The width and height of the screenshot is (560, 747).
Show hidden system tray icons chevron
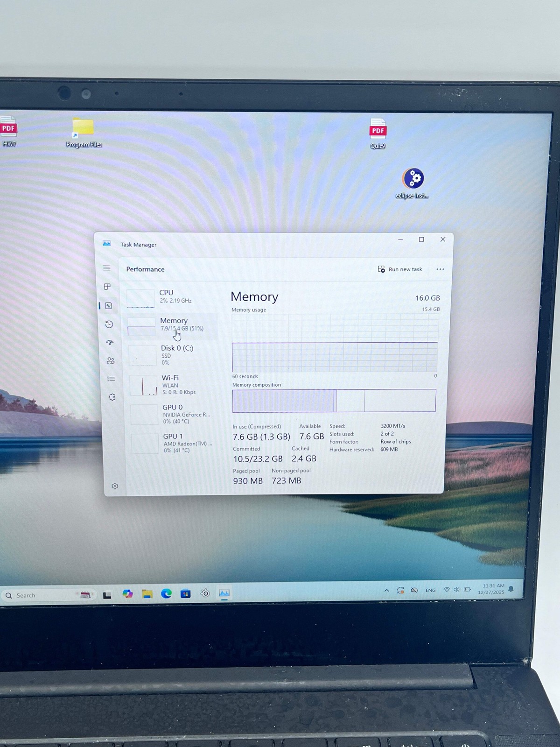pos(386,591)
